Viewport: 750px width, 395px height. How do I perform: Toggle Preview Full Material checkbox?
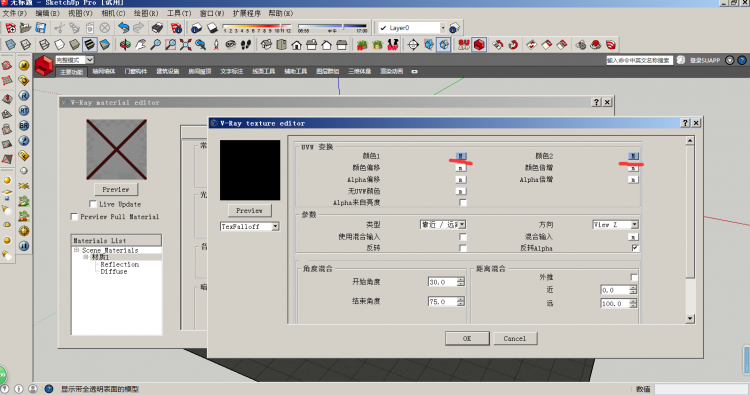(x=74, y=217)
